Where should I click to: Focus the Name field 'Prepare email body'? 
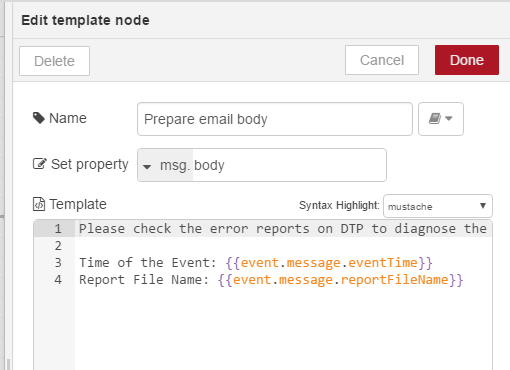coord(275,119)
